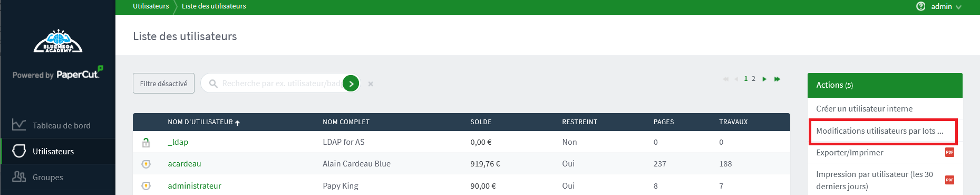Click the BlueMega Academy logo
Viewport: 980px width, 195px height.
click(x=58, y=41)
